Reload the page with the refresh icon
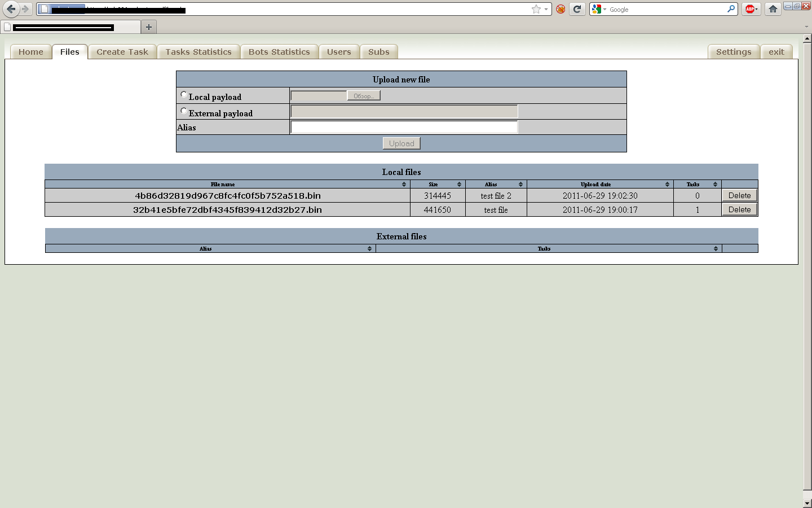The height and width of the screenshot is (508, 812). 577,9
